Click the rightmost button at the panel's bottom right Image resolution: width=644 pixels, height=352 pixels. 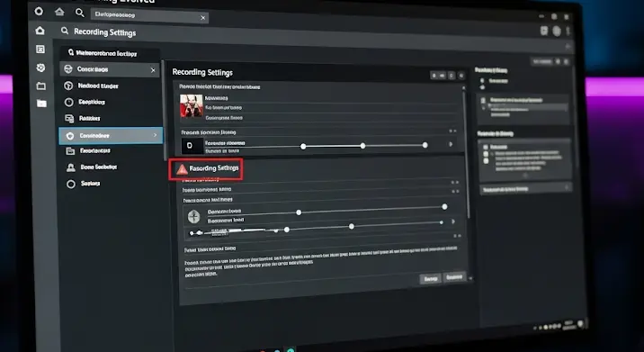[454, 277]
